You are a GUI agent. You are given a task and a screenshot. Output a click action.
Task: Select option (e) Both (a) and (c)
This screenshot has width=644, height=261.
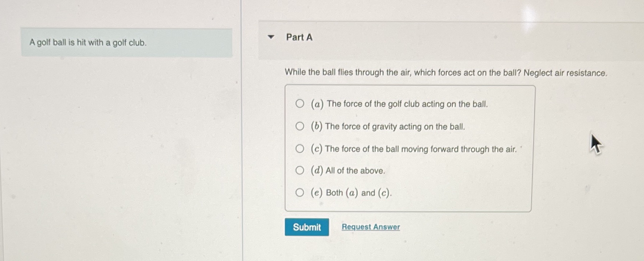(300, 192)
